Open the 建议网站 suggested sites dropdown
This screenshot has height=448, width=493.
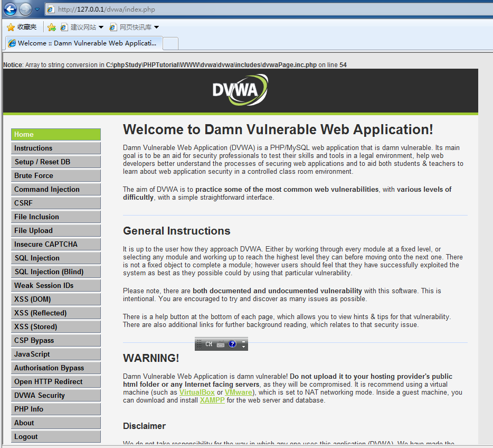(x=82, y=27)
